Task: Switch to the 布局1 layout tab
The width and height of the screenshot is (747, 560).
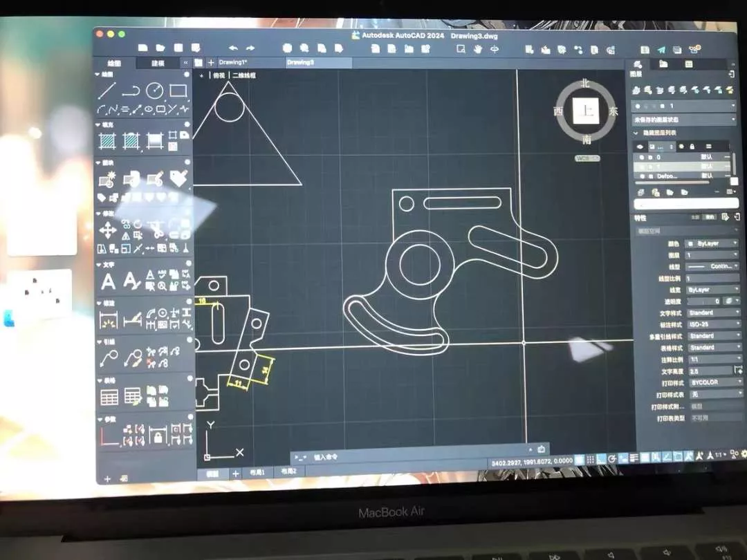Action: [x=257, y=472]
